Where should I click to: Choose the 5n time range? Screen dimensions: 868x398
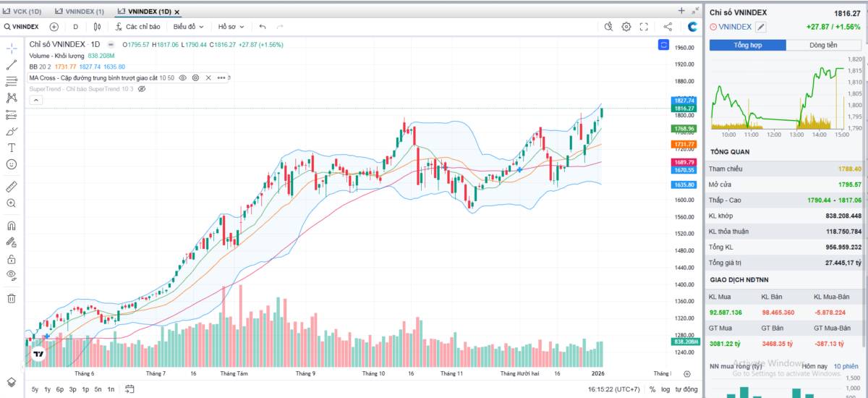98,389
